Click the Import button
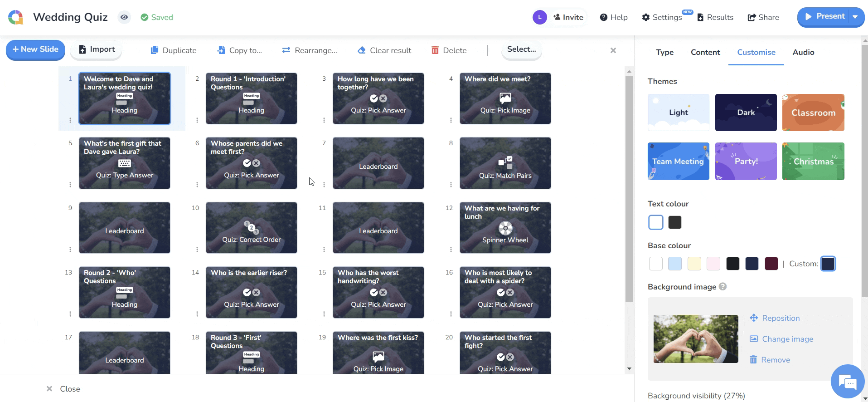 click(x=96, y=49)
